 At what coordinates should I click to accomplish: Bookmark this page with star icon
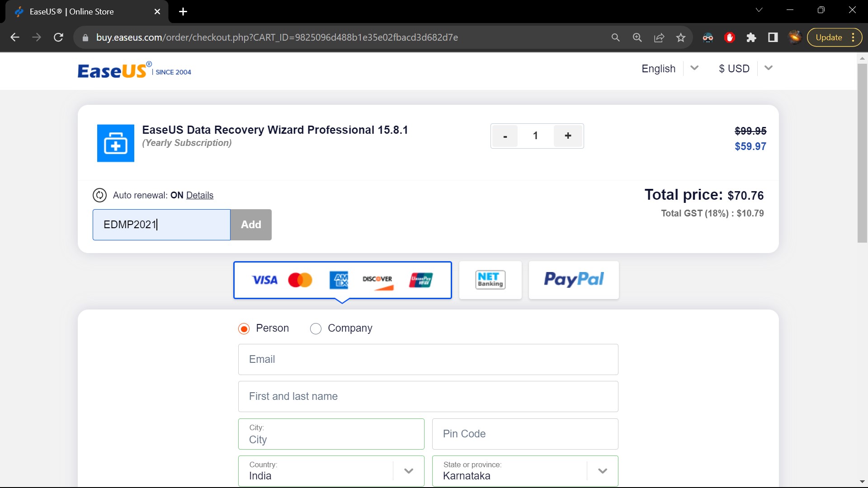click(681, 38)
